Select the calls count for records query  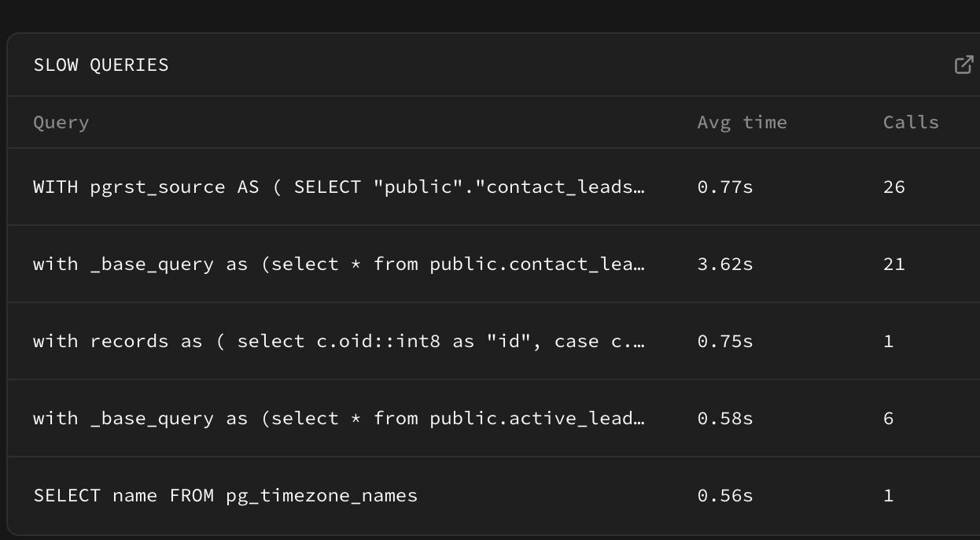[x=888, y=342]
